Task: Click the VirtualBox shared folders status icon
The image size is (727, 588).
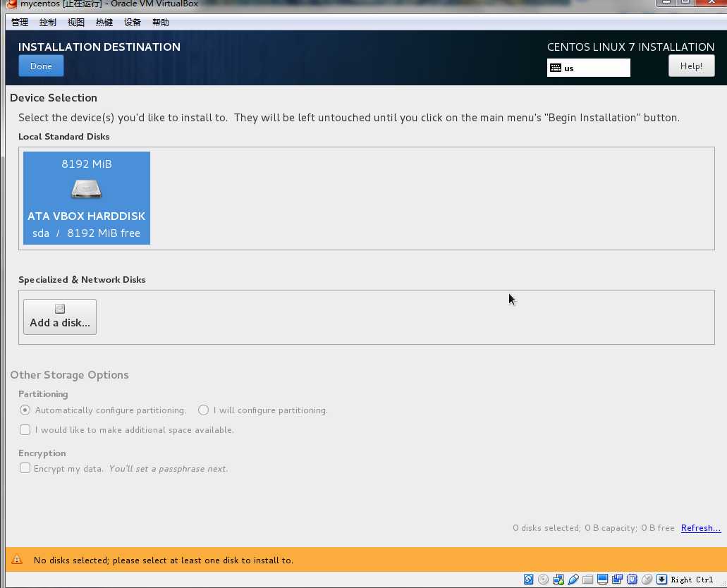Action: [x=588, y=580]
